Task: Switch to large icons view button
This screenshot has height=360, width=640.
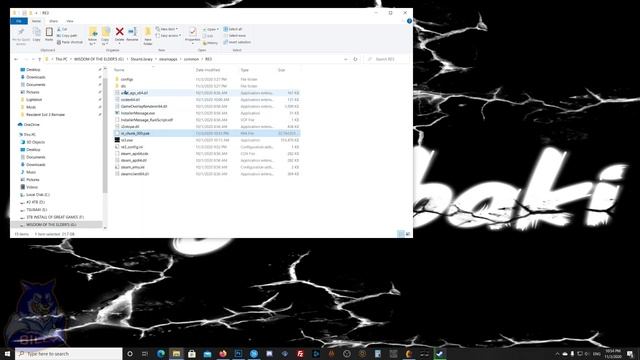Action: (408, 234)
